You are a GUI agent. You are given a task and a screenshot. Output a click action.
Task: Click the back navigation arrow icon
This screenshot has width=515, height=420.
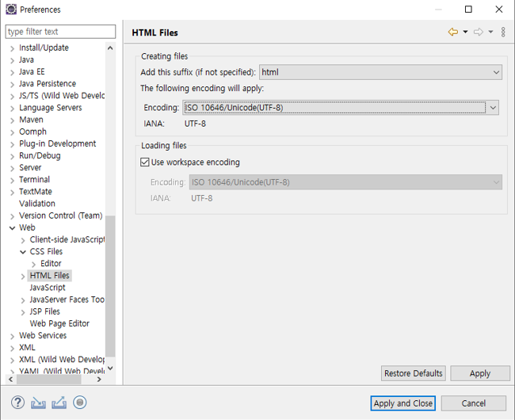tap(453, 32)
